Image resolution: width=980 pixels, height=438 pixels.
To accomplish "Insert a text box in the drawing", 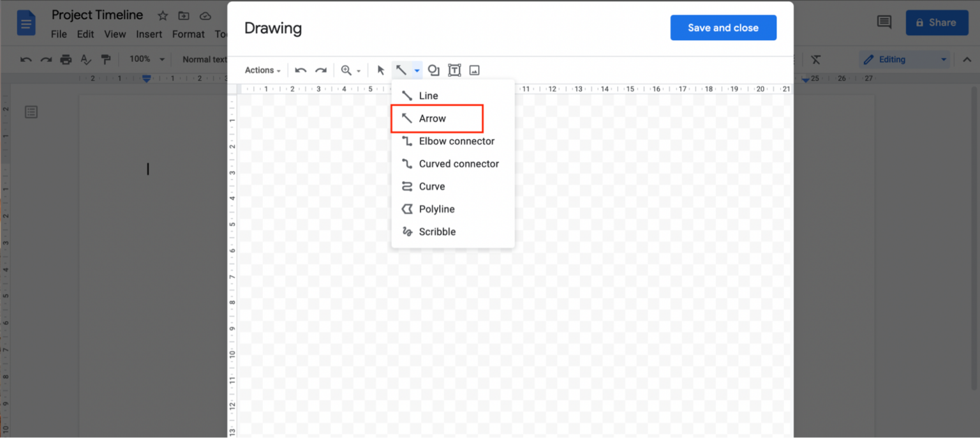I will click(x=454, y=70).
